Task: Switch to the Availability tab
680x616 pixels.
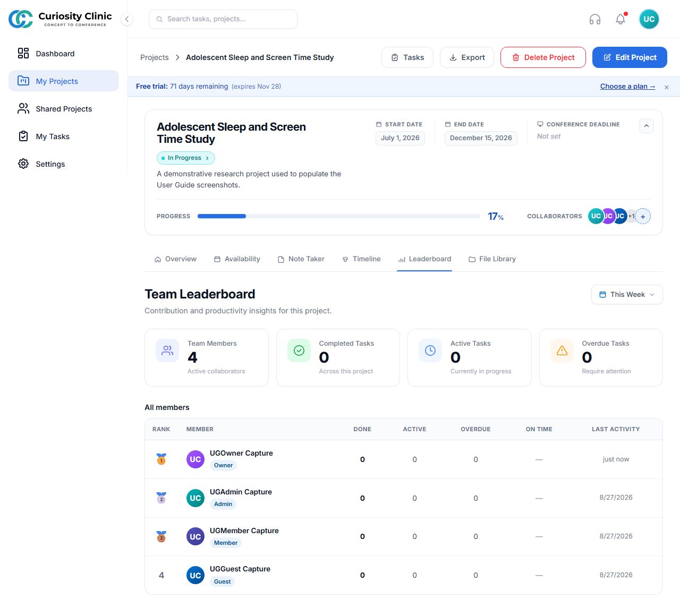Action: coord(237,259)
